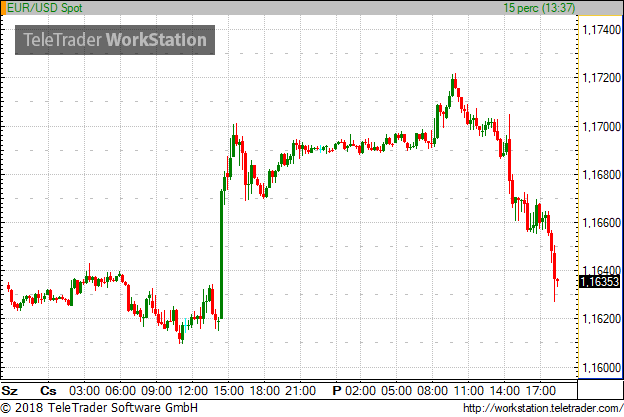624x417 pixels.
Task: Click the 08:00 time axis label
Action: point(433,391)
